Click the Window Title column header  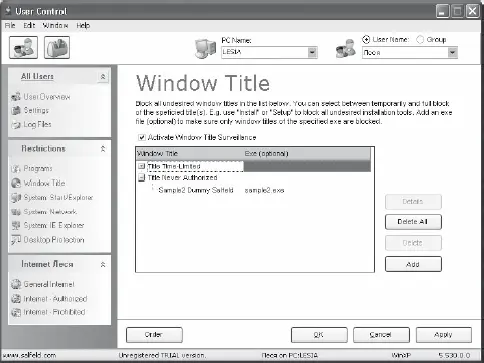coord(189,154)
